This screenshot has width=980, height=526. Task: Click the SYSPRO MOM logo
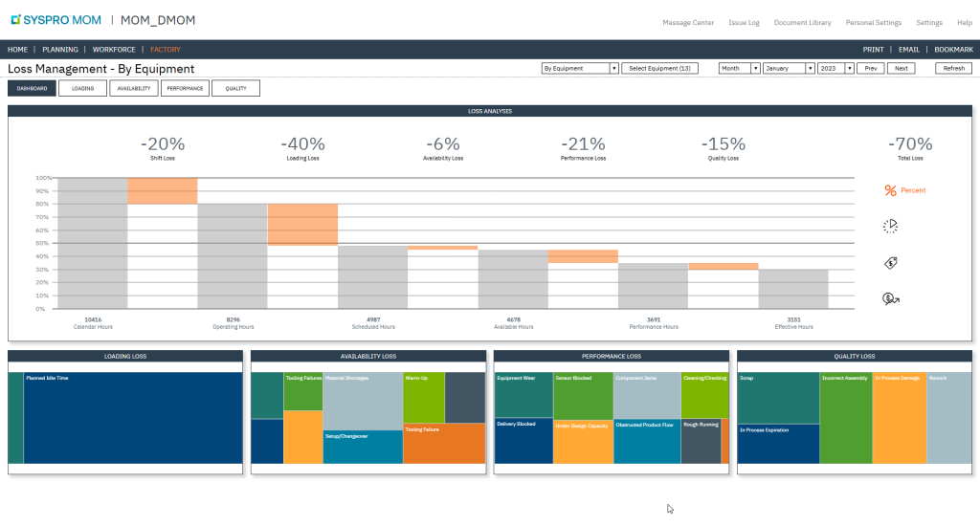(56, 20)
